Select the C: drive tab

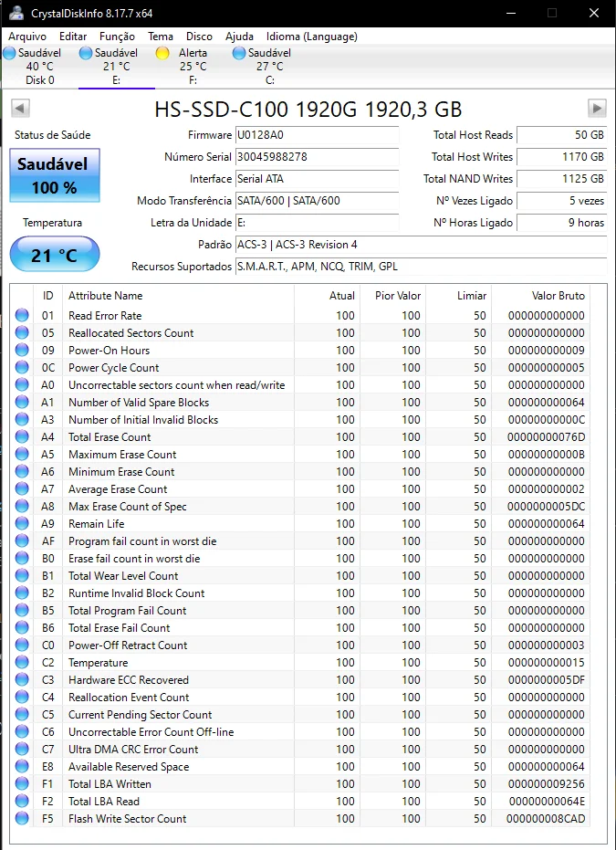click(270, 67)
